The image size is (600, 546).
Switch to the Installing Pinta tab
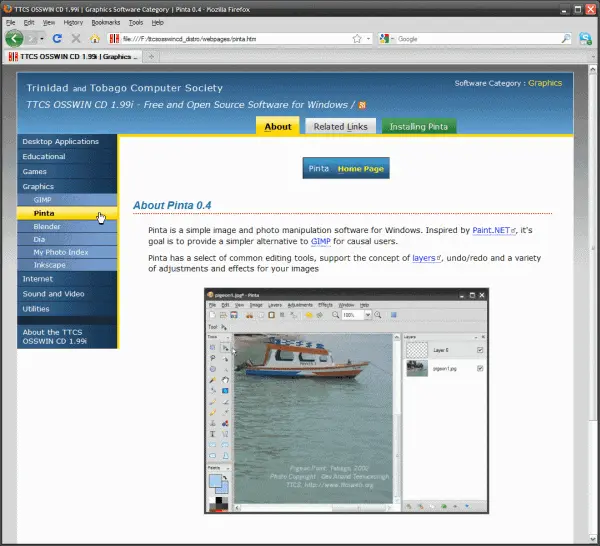419,126
